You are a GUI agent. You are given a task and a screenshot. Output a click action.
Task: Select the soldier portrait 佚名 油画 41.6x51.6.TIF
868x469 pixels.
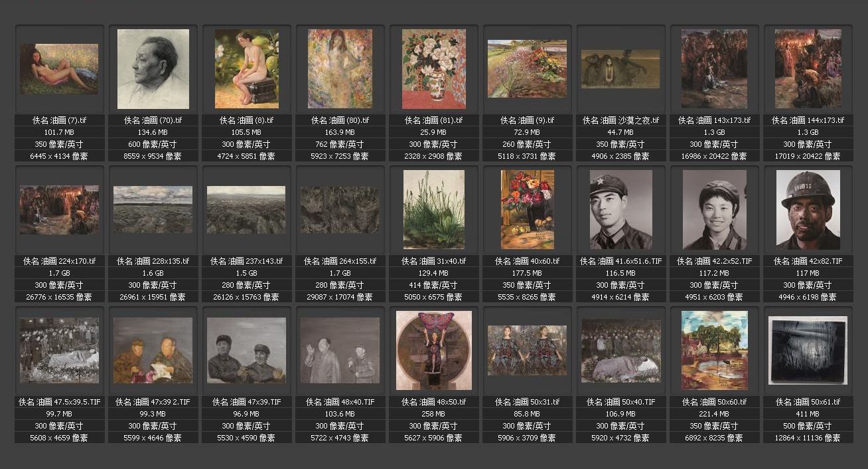[621, 210]
